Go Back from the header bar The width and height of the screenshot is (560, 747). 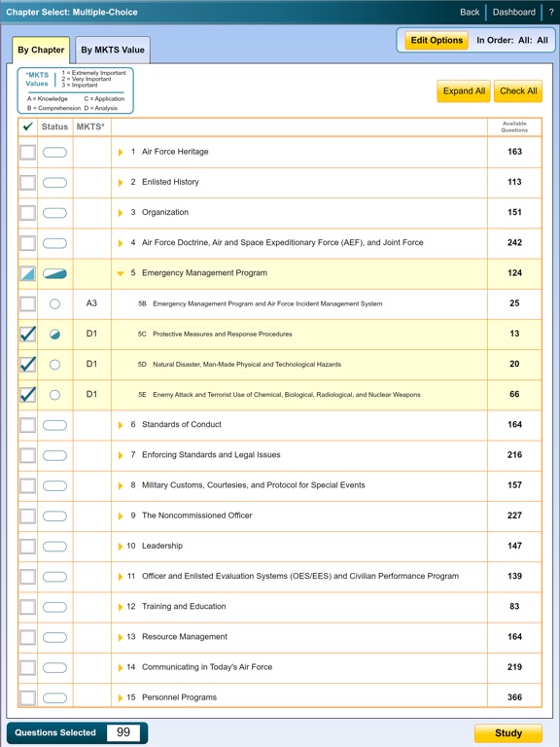(x=470, y=12)
